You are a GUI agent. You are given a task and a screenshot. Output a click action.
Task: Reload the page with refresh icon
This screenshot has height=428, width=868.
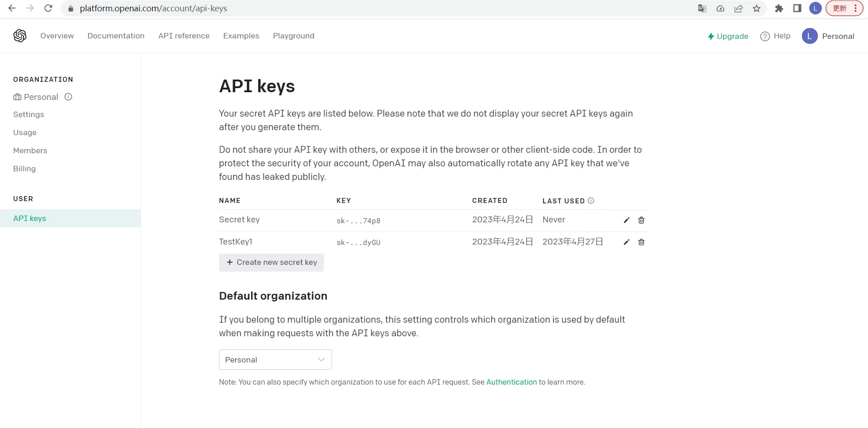pyautogui.click(x=48, y=8)
